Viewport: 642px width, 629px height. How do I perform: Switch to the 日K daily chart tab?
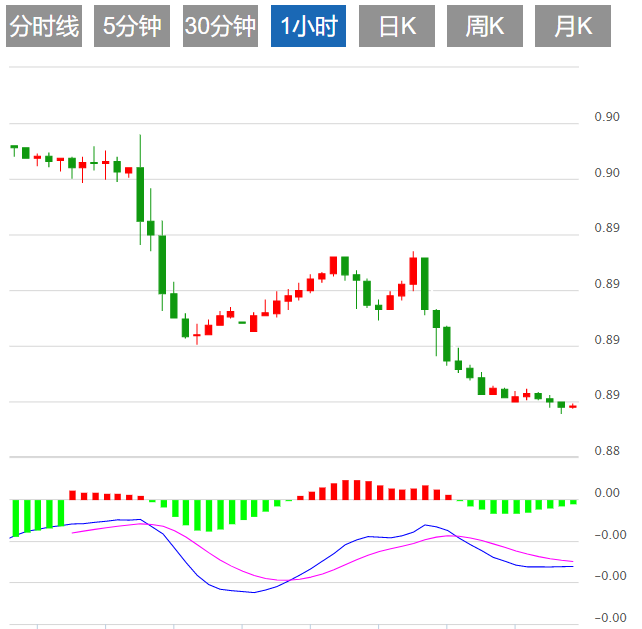click(397, 26)
